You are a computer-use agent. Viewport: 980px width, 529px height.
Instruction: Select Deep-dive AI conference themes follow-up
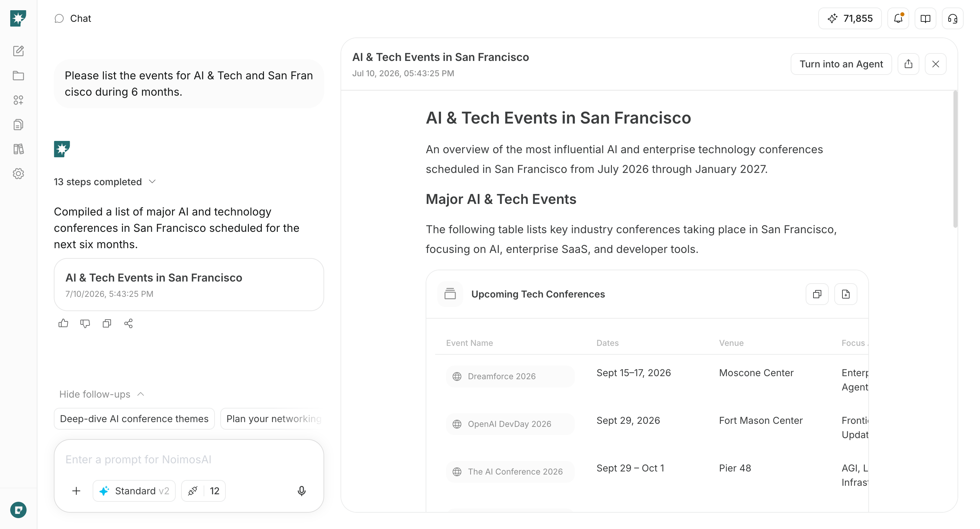134,419
